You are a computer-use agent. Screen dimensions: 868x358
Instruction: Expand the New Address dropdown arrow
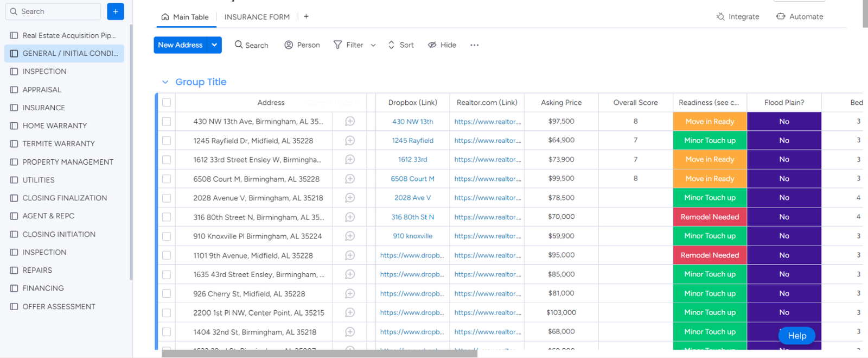[x=215, y=45]
